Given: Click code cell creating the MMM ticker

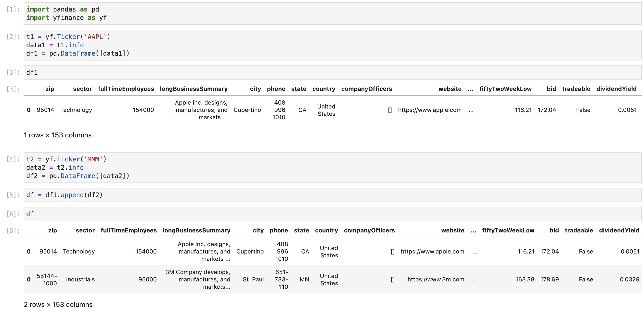Looking at the screenshot, I should coord(333,168).
